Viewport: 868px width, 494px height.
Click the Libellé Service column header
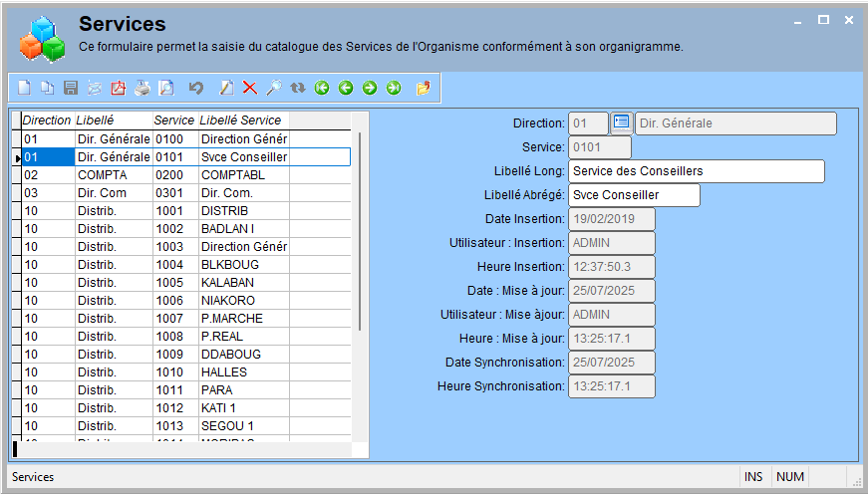point(243,121)
